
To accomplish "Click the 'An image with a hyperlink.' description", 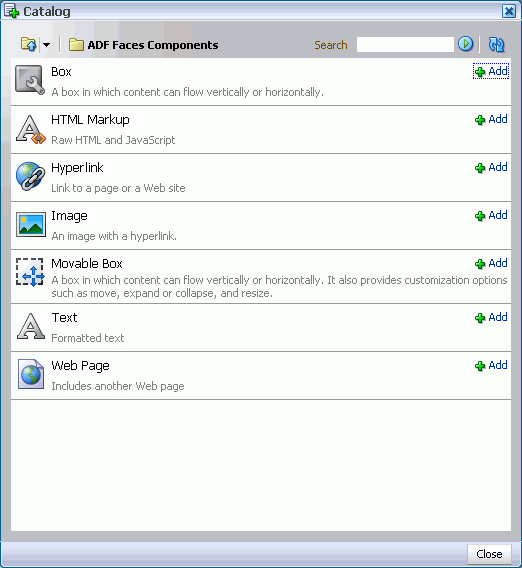I will click(114, 236).
